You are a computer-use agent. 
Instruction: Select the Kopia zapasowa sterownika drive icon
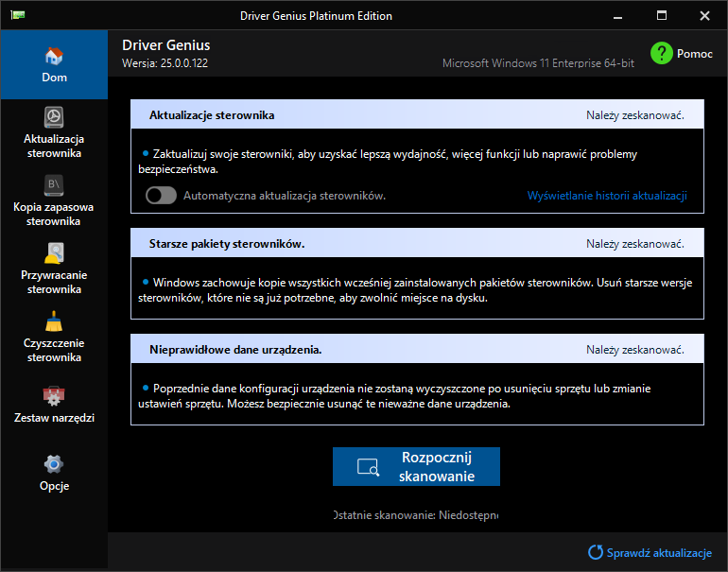click(54, 185)
